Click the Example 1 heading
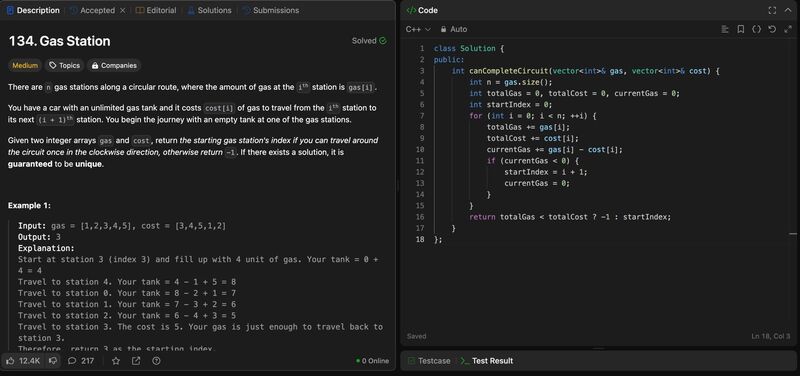The image size is (800, 376). [29, 206]
